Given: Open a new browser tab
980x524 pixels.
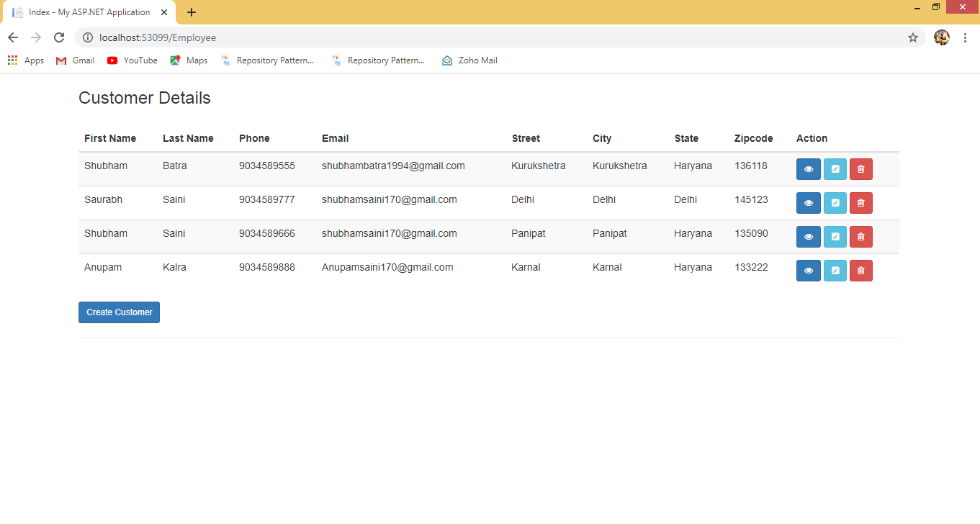Looking at the screenshot, I should pyautogui.click(x=192, y=12).
